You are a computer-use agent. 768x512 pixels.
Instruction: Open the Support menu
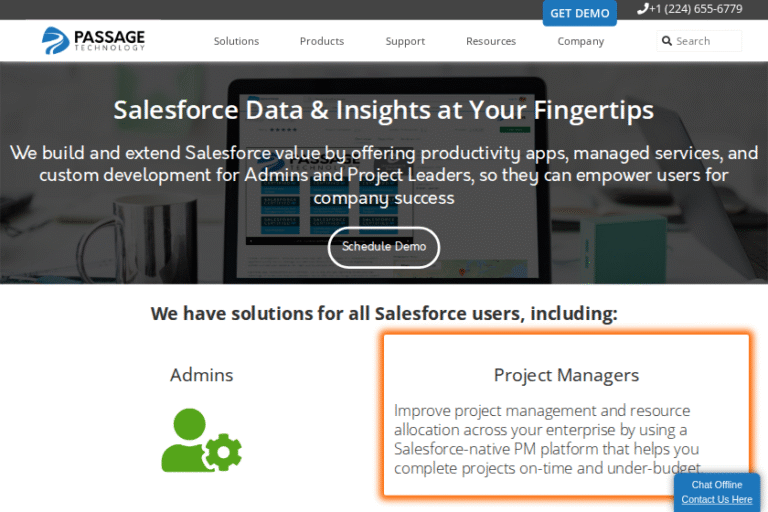405,41
